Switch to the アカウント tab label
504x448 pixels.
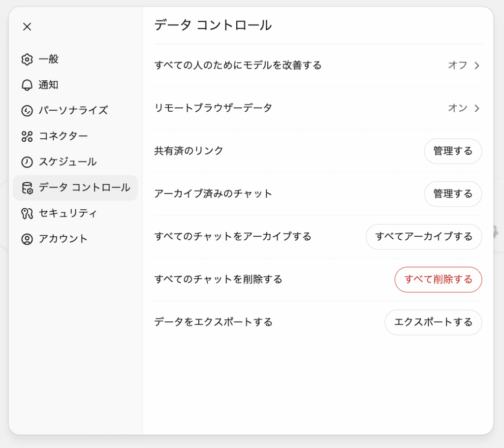[63, 239]
